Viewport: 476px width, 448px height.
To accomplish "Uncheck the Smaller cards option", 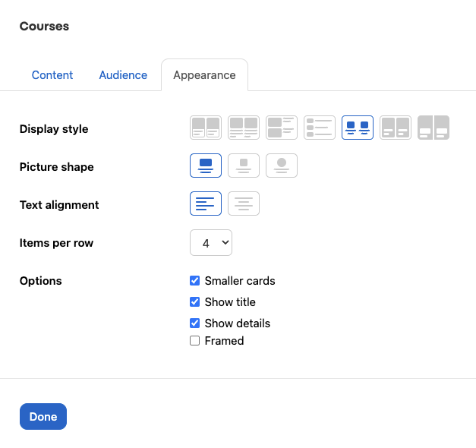I will tap(195, 281).
